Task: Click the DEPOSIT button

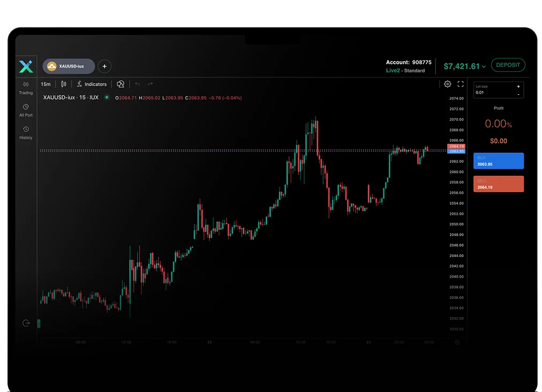Action: click(508, 65)
